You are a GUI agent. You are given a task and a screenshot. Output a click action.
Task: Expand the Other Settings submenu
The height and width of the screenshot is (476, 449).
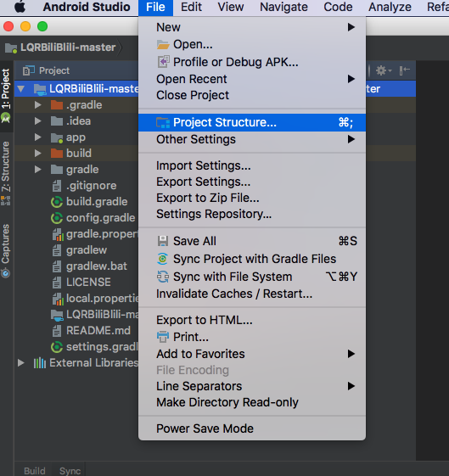pyautogui.click(x=252, y=139)
